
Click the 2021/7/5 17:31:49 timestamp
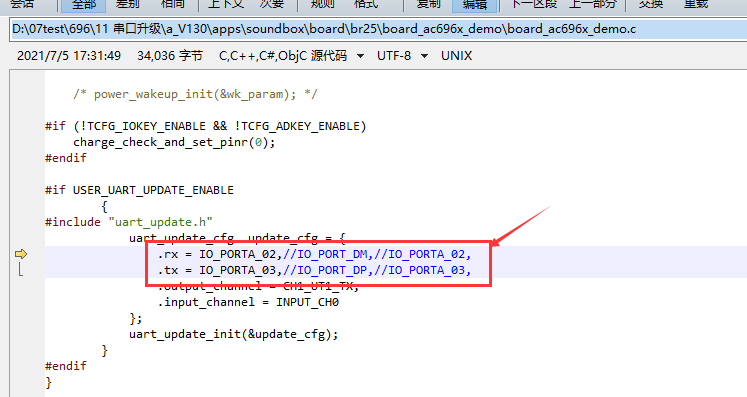point(69,56)
